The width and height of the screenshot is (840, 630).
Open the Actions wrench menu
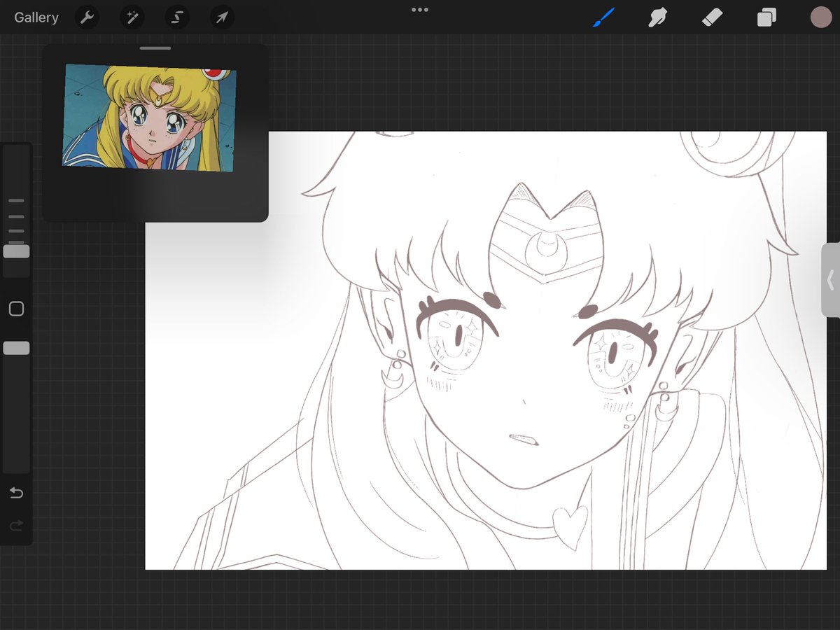click(x=87, y=17)
